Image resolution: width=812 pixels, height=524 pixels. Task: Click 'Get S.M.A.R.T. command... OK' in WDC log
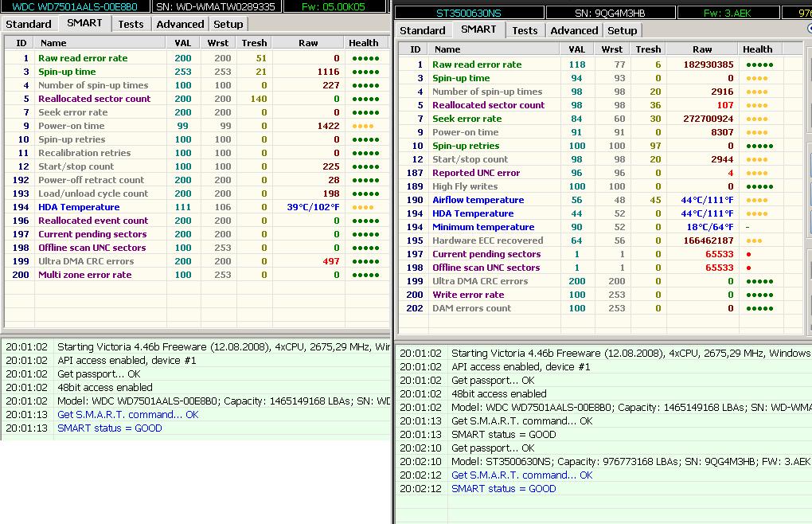pos(128,414)
